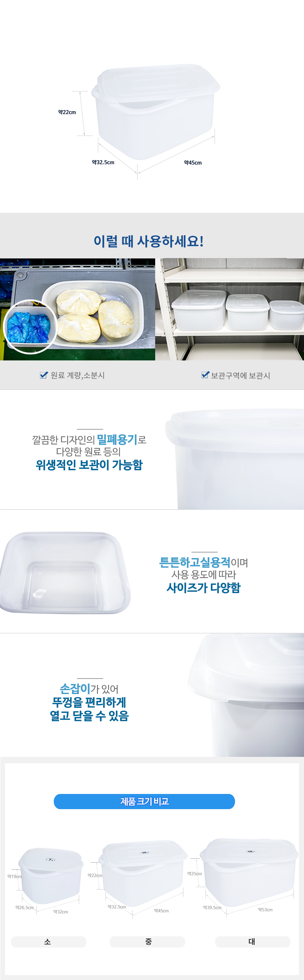Open the shelf storage containers photo
The width and height of the screenshot is (304, 980).
coord(230,309)
